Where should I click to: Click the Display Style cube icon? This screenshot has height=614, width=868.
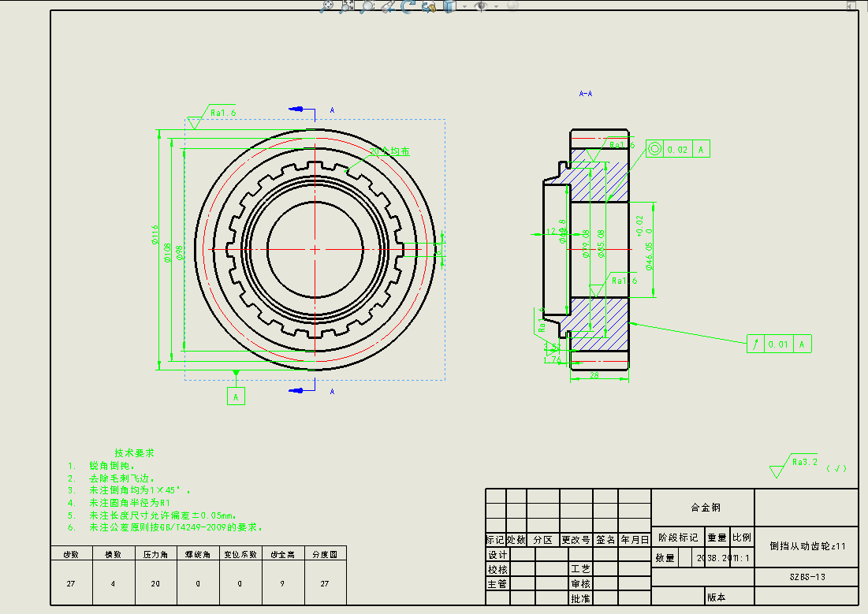(449, 6)
